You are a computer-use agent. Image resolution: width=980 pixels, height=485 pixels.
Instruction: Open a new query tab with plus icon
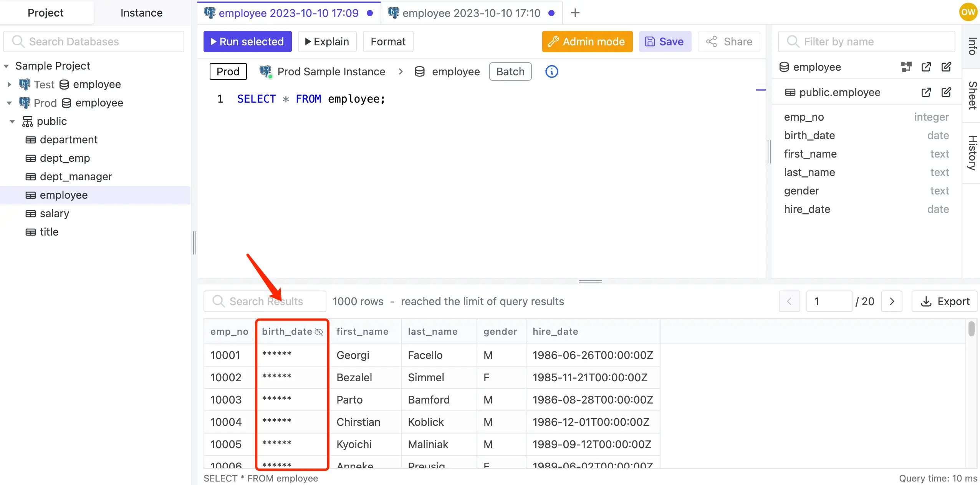coord(574,13)
